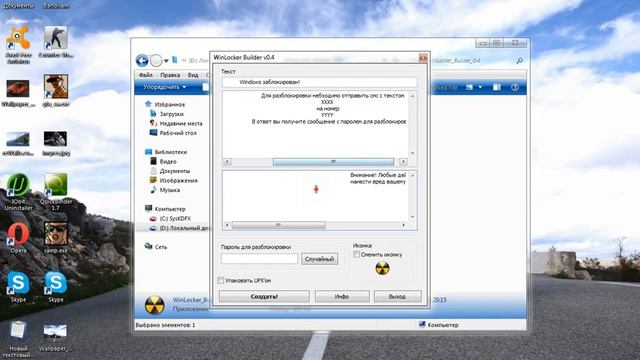This screenshot has height=360, width=640.
Task: Click the Explorer back arrow button
Action: coord(142,61)
